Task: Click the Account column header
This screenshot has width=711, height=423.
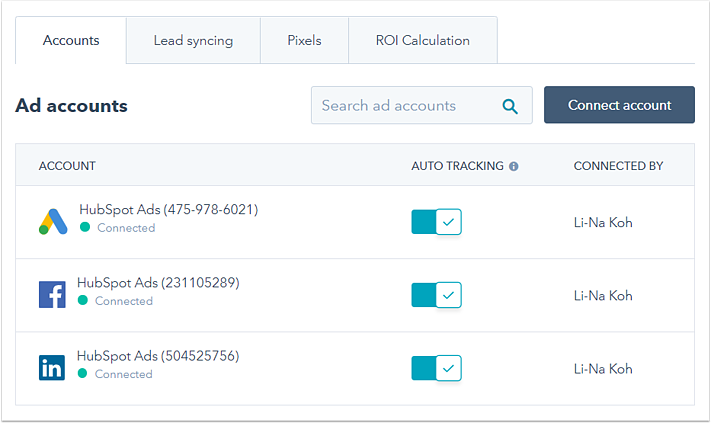Action: pos(67,166)
